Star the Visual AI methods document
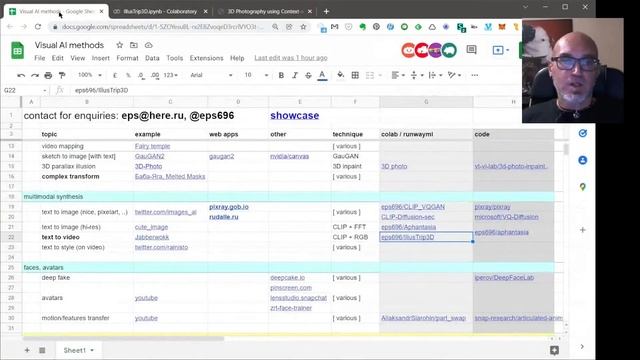Image resolution: width=640 pixels, height=360 pixels. click(x=119, y=45)
